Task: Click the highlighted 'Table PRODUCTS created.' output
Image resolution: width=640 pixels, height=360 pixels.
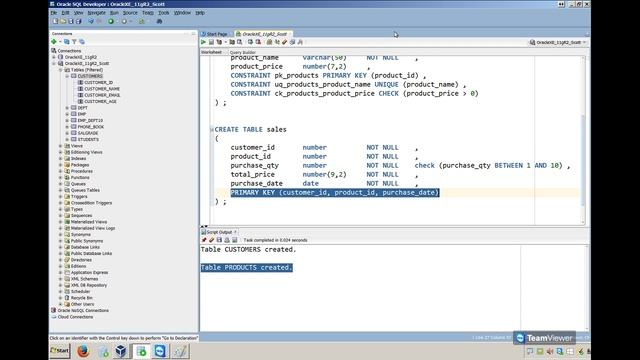Action: coord(247,267)
